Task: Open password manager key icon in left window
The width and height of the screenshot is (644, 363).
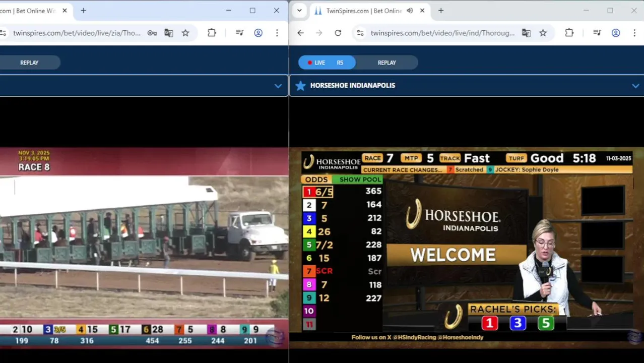Action: [x=152, y=33]
